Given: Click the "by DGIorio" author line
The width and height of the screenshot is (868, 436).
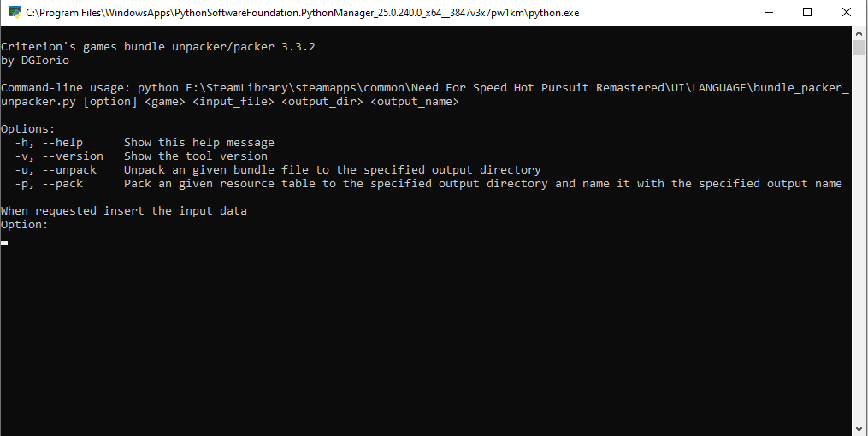Looking at the screenshot, I should point(35,61).
